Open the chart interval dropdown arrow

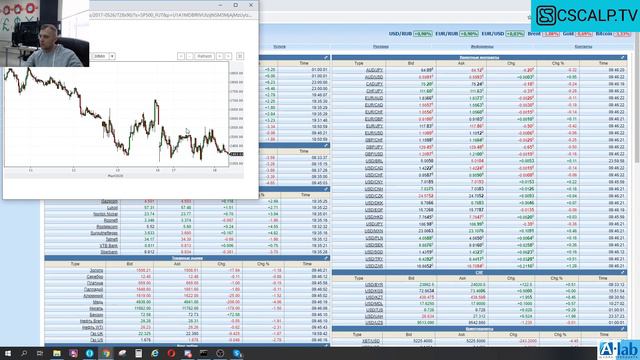112,56
